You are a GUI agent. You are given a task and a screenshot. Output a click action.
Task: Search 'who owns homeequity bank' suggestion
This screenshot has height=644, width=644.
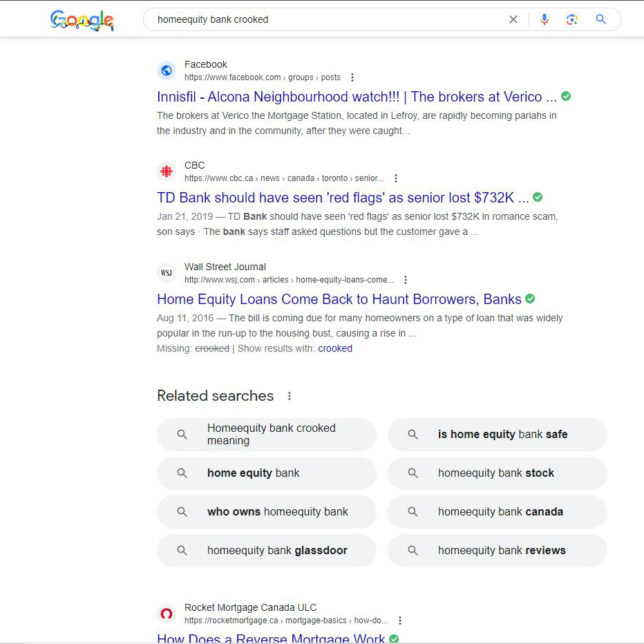267,512
